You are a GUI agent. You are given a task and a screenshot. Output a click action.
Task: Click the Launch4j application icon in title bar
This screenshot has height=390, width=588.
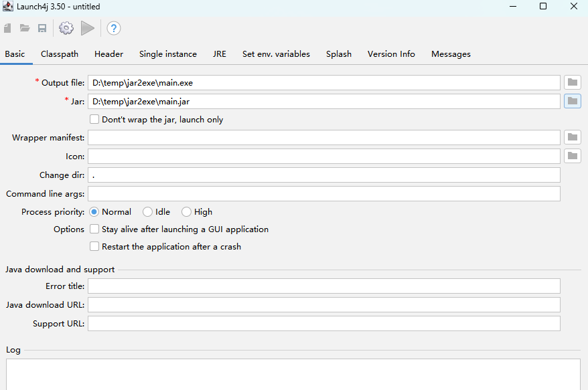coord(8,7)
